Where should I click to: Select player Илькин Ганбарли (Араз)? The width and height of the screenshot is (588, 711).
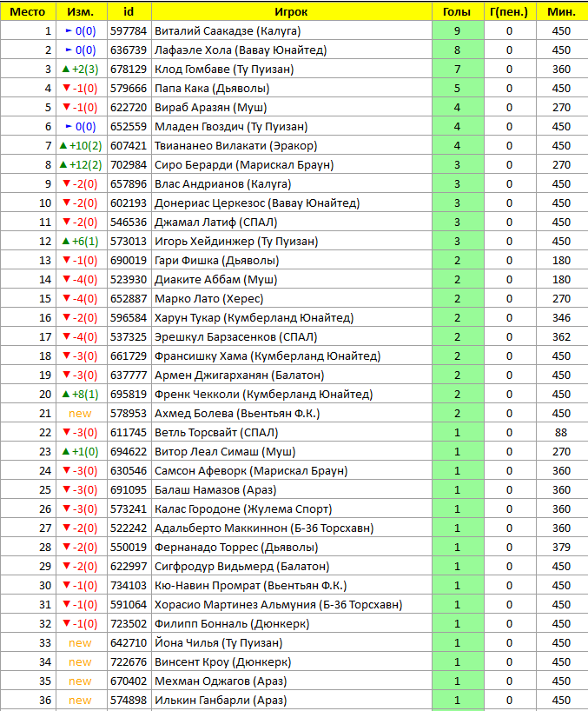coord(221,701)
